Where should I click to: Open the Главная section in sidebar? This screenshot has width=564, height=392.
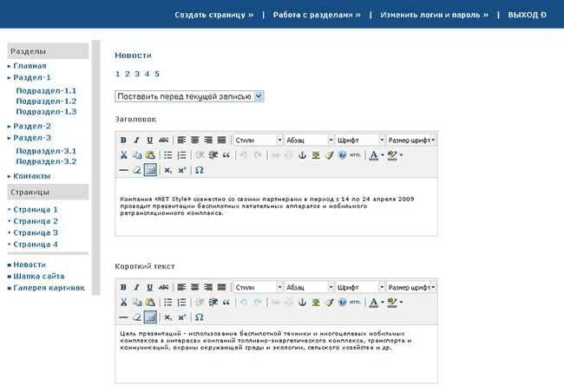30,66
